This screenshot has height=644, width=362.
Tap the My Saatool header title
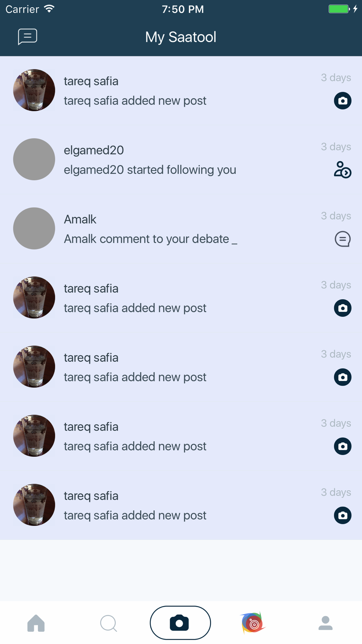coord(181,37)
